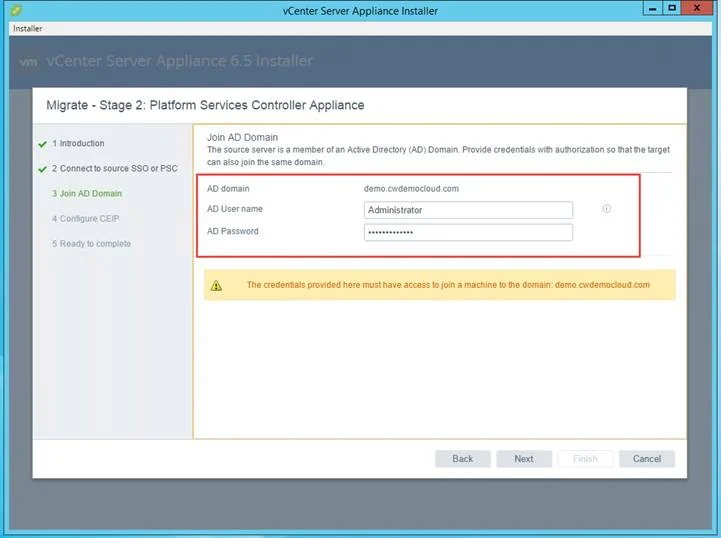This screenshot has width=721, height=538.
Task: Proceed with the Next button
Action: [x=524, y=459]
